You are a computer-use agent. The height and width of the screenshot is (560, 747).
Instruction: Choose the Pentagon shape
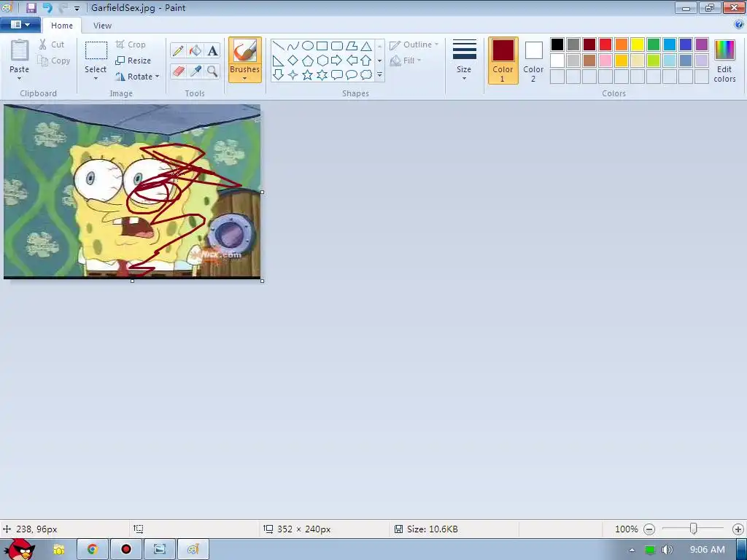tap(308, 61)
